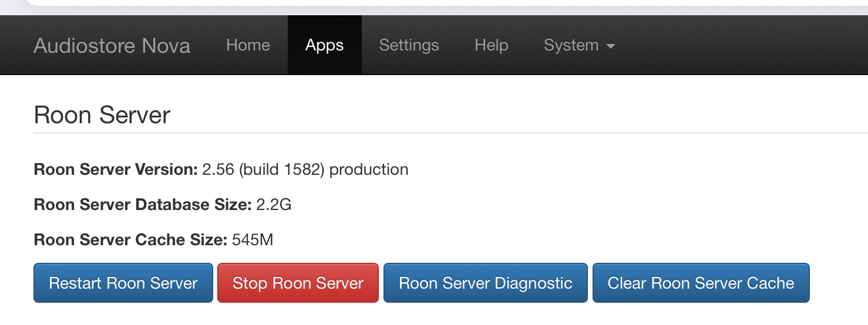Select the Apps navigation tab
This screenshot has width=868, height=325.
(324, 45)
